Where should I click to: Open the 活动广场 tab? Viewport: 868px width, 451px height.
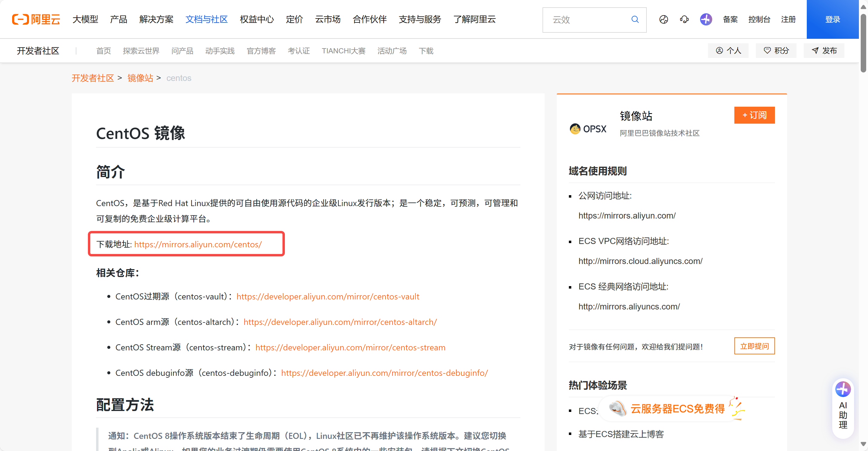pyautogui.click(x=392, y=51)
